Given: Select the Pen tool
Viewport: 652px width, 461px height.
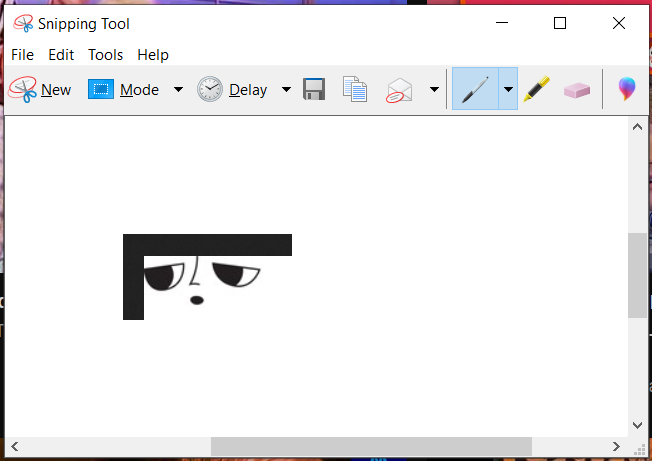Looking at the screenshot, I should pos(475,89).
